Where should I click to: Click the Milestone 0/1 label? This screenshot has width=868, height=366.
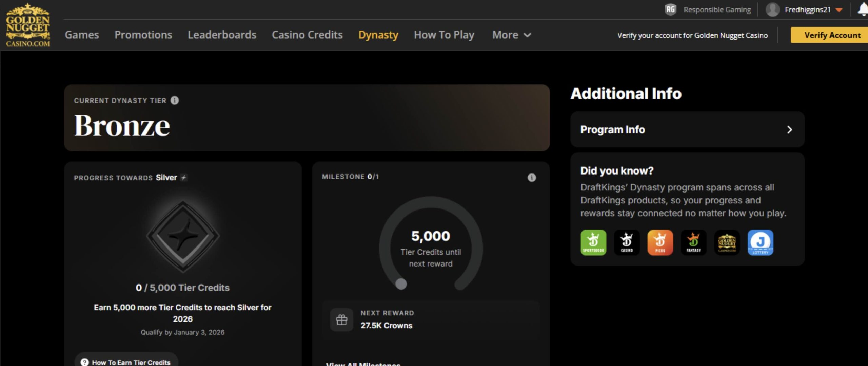pyautogui.click(x=350, y=177)
